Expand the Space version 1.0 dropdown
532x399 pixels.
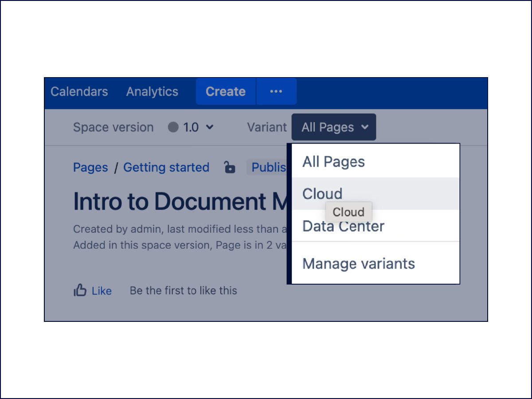tap(191, 128)
